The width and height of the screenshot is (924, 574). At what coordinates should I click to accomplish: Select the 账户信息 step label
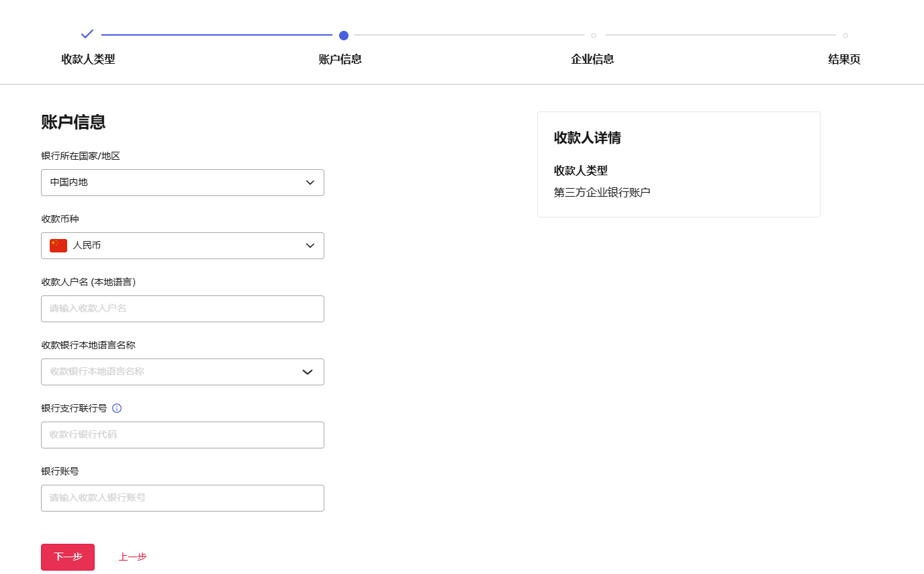(x=340, y=59)
